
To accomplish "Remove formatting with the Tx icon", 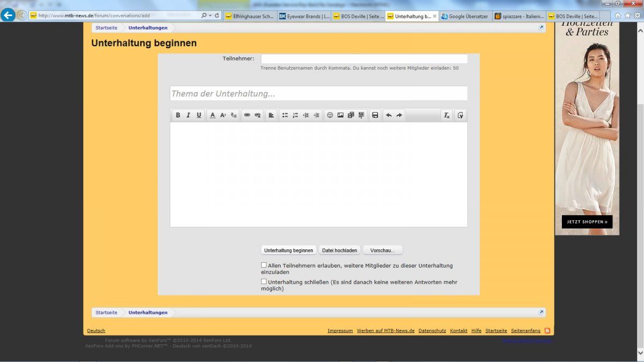I will pyautogui.click(x=447, y=115).
